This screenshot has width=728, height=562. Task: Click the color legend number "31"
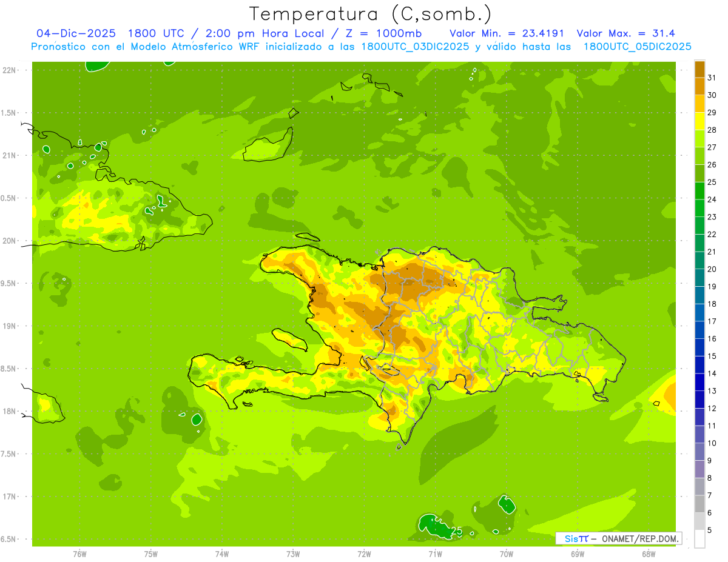tap(712, 78)
